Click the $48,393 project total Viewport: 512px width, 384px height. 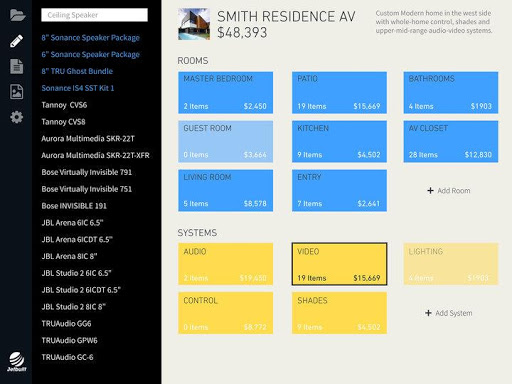click(242, 33)
